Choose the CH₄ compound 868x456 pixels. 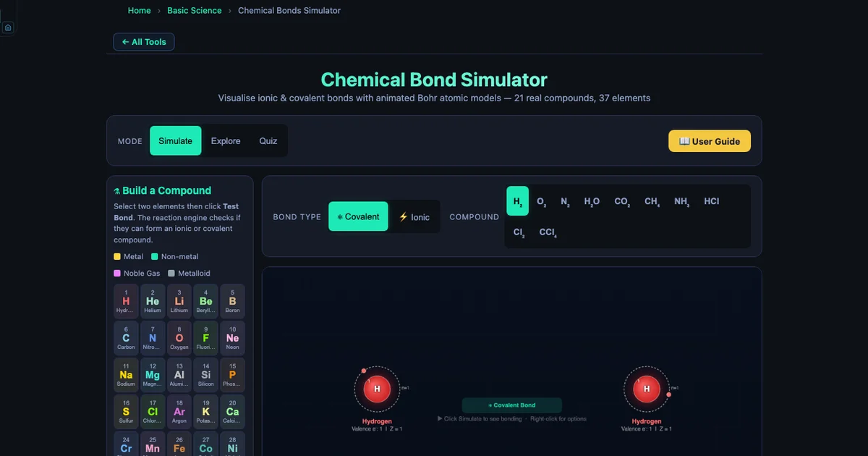(x=652, y=201)
